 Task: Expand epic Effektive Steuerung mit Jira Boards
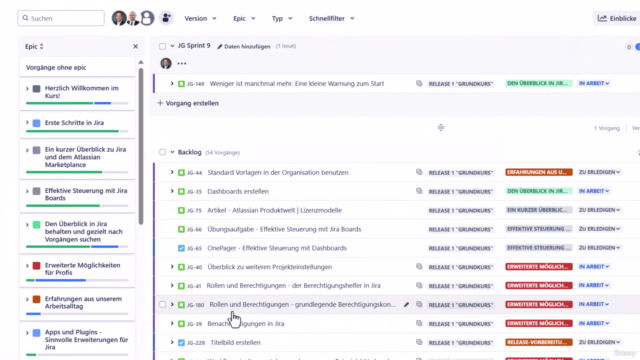point(27,191)
